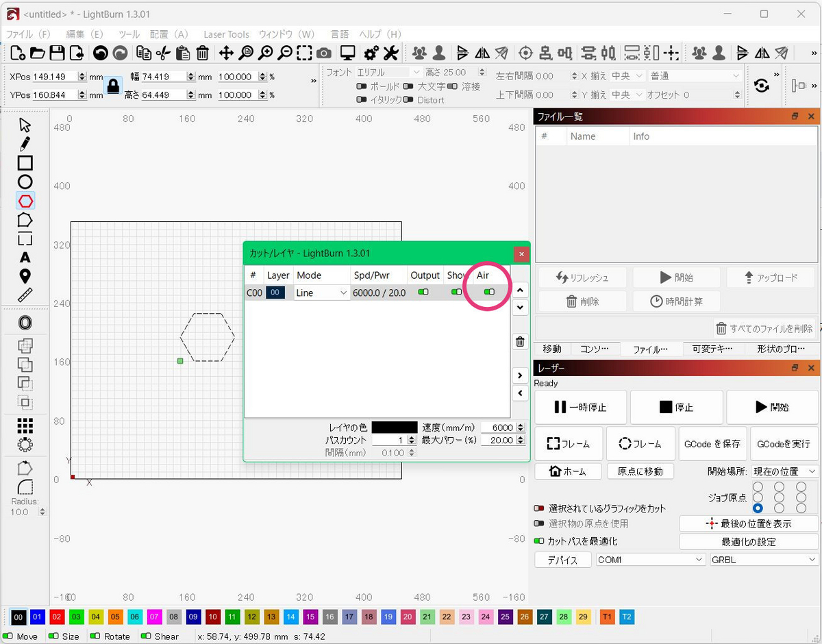Save the project with the floppy disk icon

tap(57, 53)
